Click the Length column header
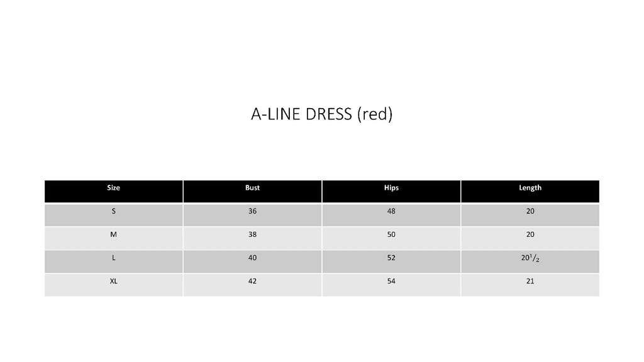 (530, 188)
